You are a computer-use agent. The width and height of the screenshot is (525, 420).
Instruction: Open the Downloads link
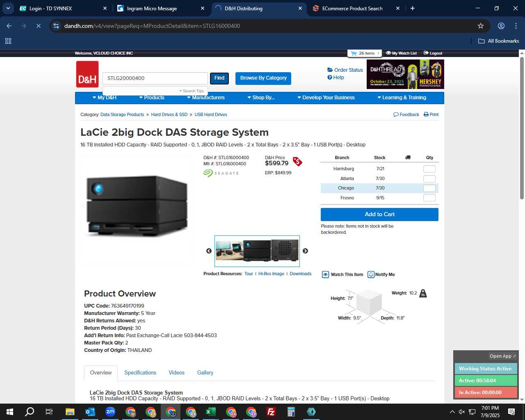(301, 274)
